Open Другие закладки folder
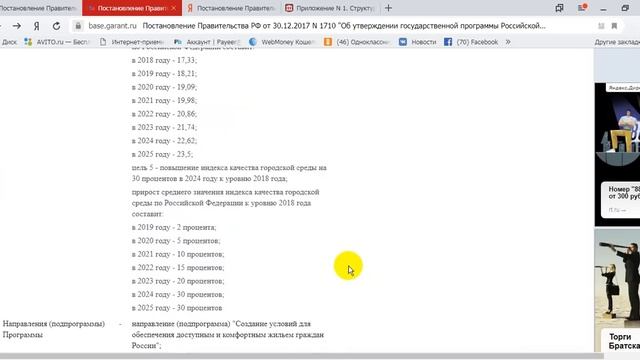 pos(617,42)
